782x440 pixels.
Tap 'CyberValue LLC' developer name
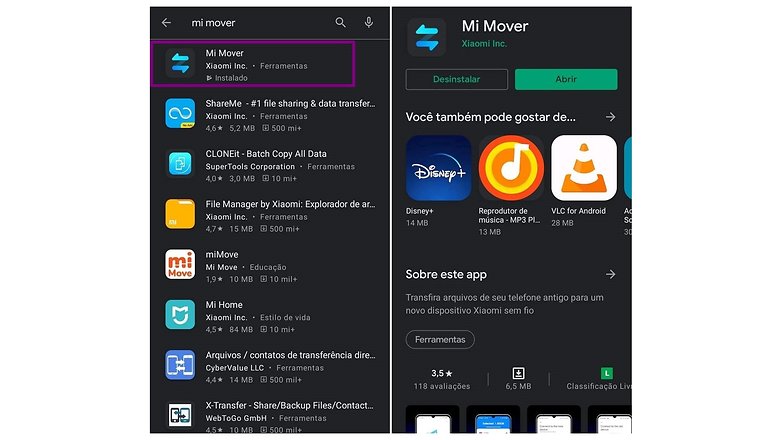pos(234,368)
